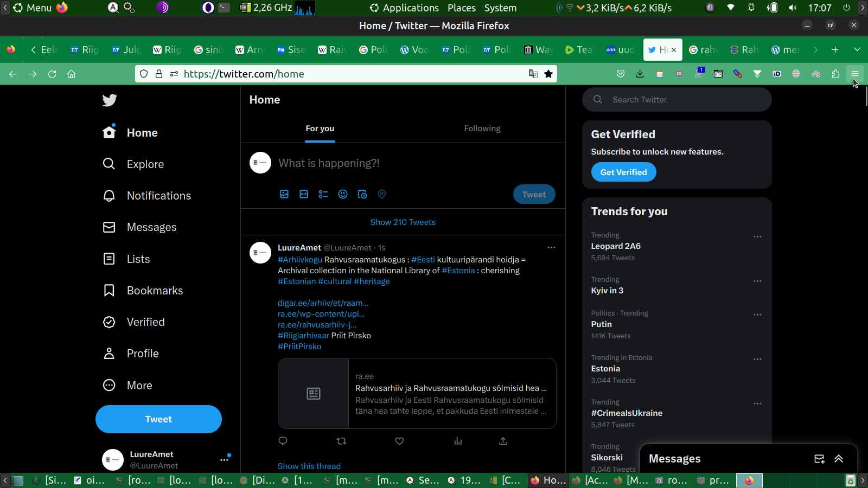
Task: Open the Explore page
Action: pos(133,164)
